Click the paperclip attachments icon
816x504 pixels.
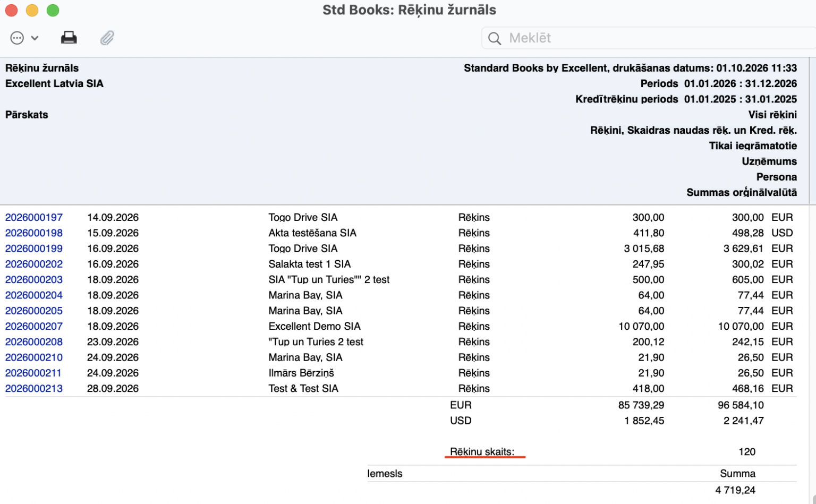point(107,38)
